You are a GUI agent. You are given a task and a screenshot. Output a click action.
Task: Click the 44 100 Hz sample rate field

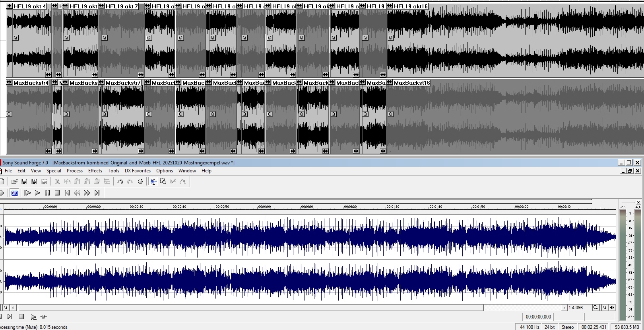[x=529, y=327]
